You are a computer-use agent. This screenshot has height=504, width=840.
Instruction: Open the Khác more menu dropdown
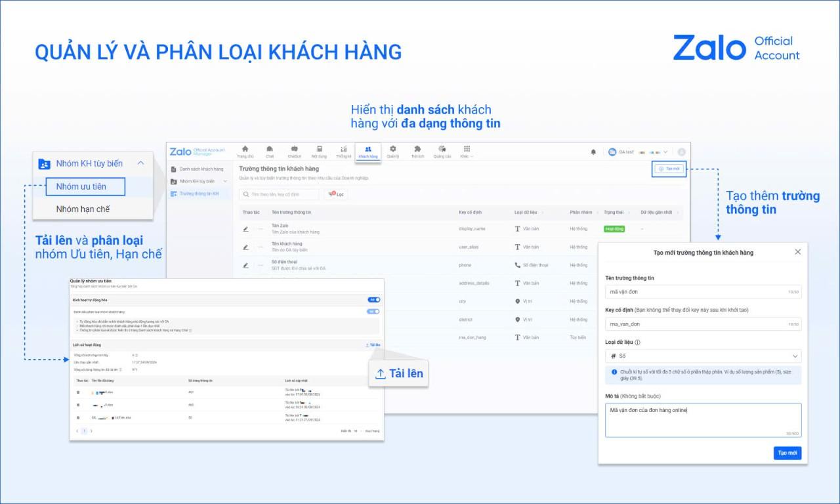[467, 152]
